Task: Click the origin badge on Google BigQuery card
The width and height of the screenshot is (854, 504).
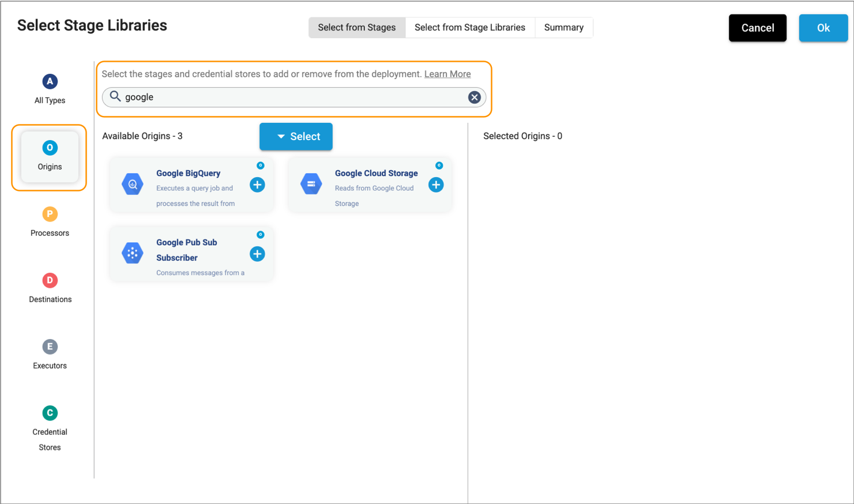Action: (x=261, y=166)
